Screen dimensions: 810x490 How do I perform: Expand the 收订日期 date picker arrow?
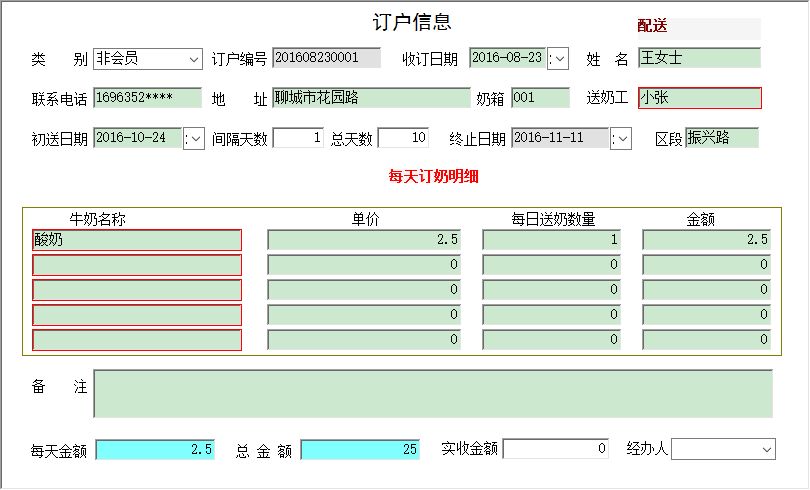click(559, 59)
